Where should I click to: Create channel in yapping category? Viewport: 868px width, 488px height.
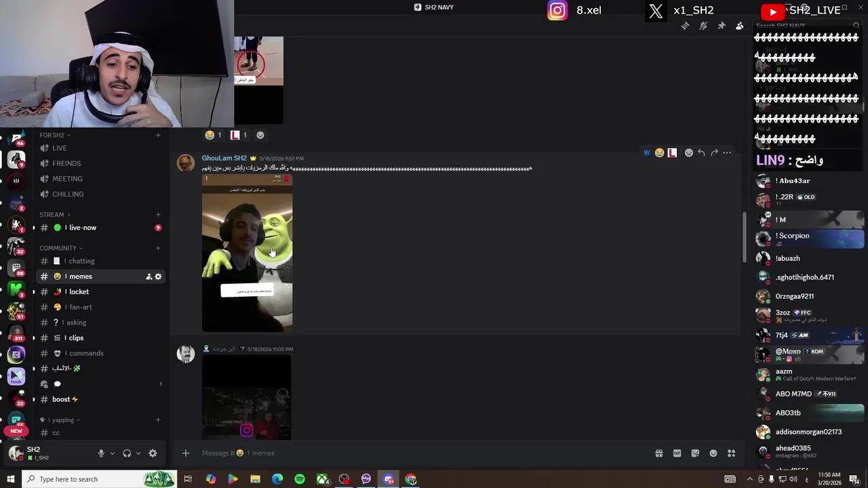(158, 420)
